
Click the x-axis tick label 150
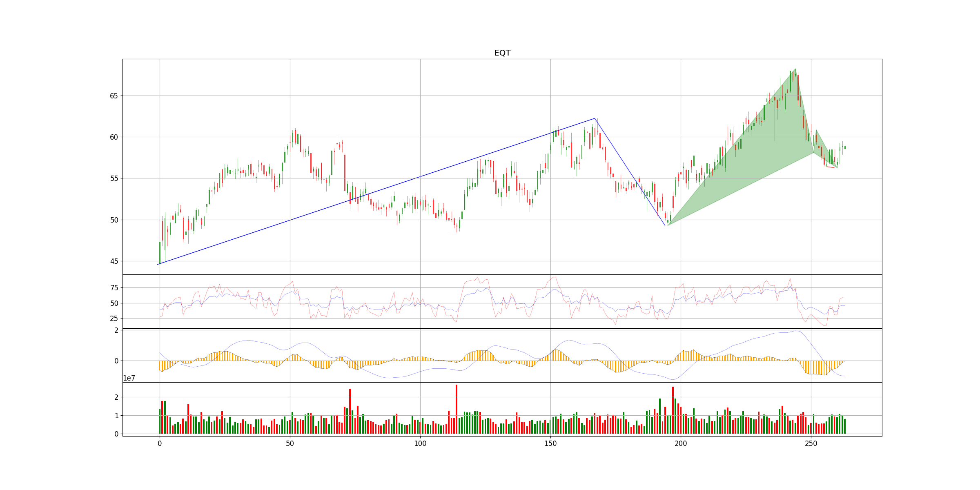click(550, 444)
